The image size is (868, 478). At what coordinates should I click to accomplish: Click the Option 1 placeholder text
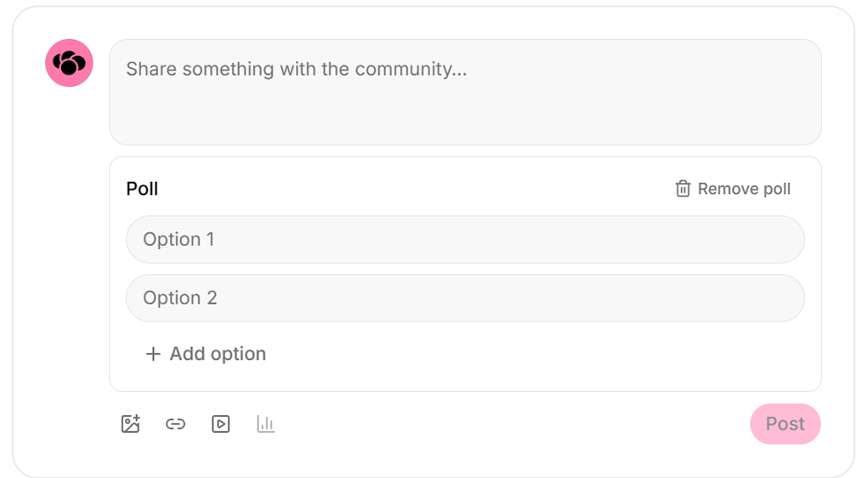click(179, 239)
